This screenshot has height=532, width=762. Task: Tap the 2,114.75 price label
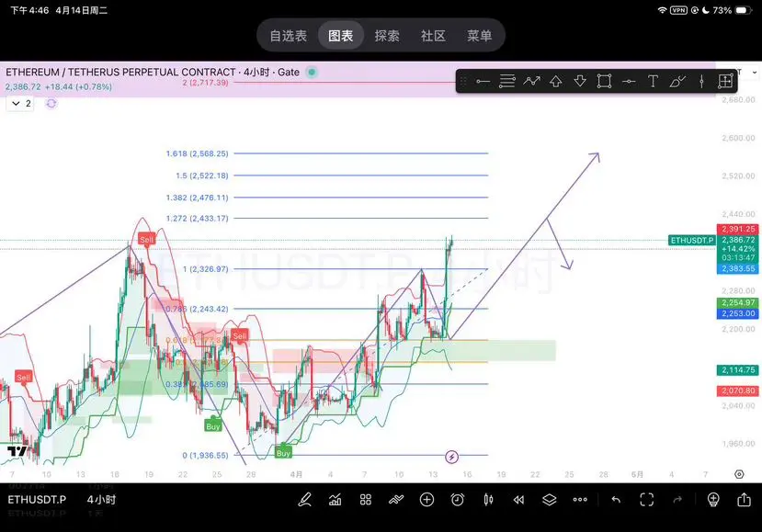[x=738, y=370]
